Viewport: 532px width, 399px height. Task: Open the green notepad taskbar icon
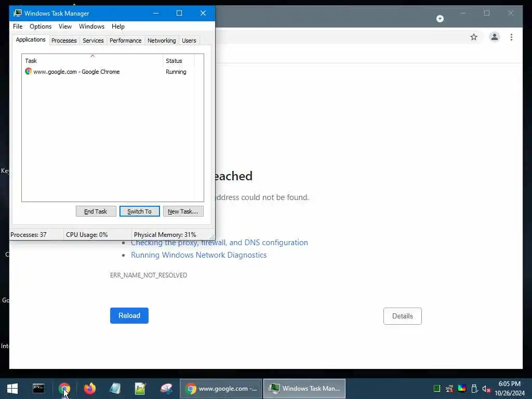coord(140,388)
